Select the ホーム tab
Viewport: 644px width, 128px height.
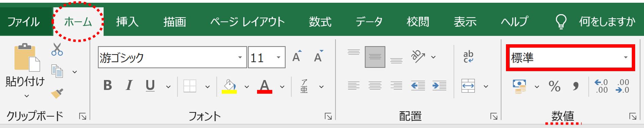tap(78, 22)
